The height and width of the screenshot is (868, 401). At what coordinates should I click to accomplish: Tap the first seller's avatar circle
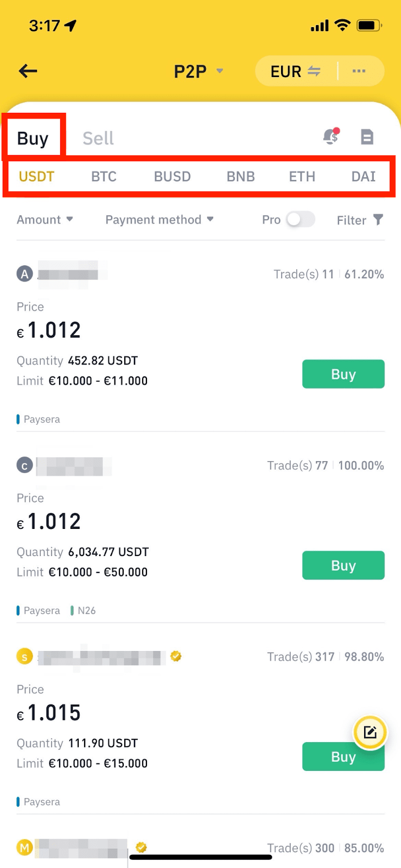[x=24, y=274]
